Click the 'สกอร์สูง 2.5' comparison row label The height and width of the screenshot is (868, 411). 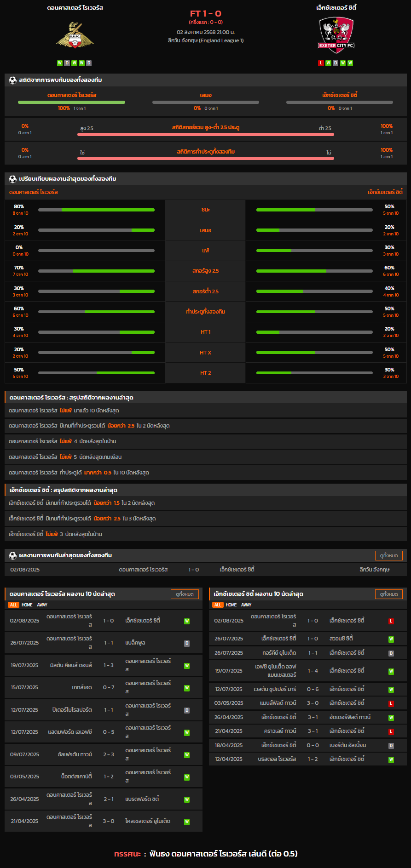point(206,271)
